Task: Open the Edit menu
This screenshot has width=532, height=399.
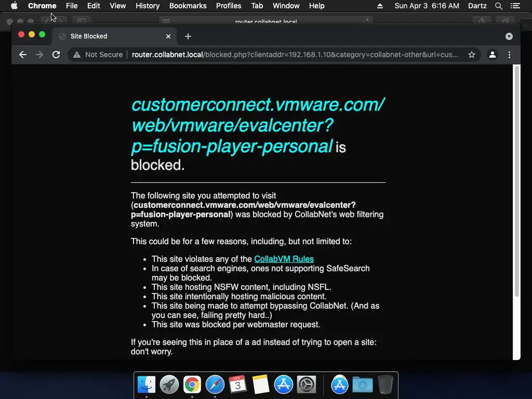Action: click(x=94, y=6)
